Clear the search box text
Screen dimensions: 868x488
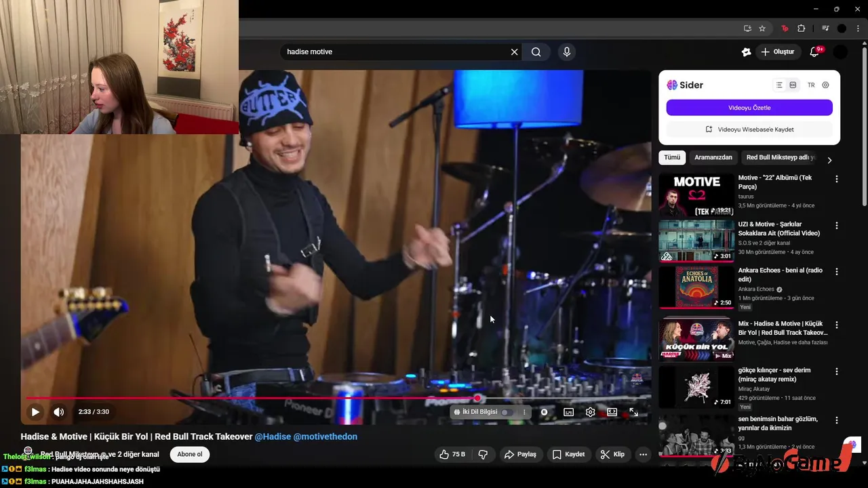pos(514,52)
